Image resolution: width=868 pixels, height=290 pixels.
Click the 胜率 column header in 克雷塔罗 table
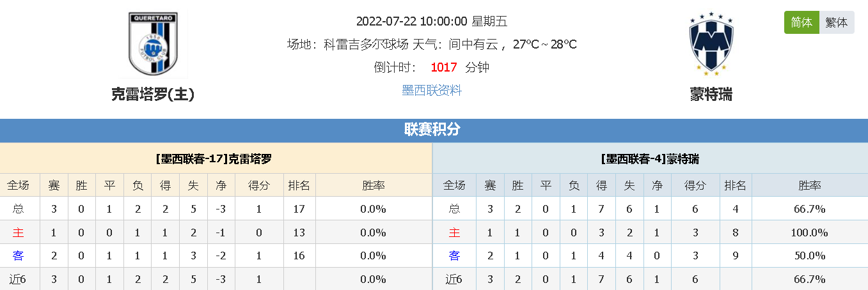click(x=374, y=185)
